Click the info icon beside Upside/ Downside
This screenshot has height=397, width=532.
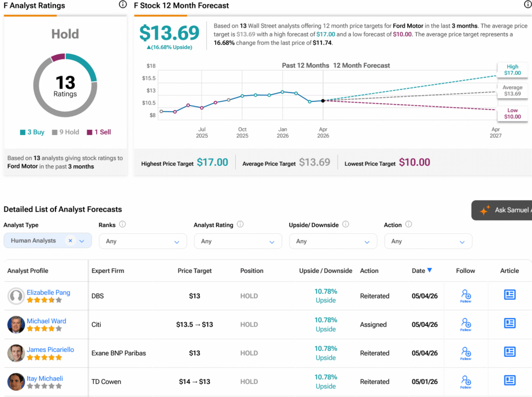(x=345, y=224)
